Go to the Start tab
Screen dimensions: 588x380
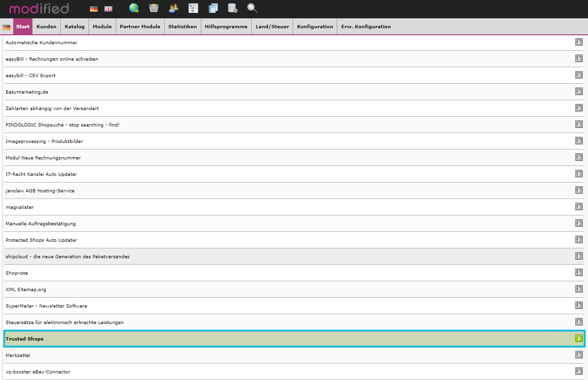[23, 27]
